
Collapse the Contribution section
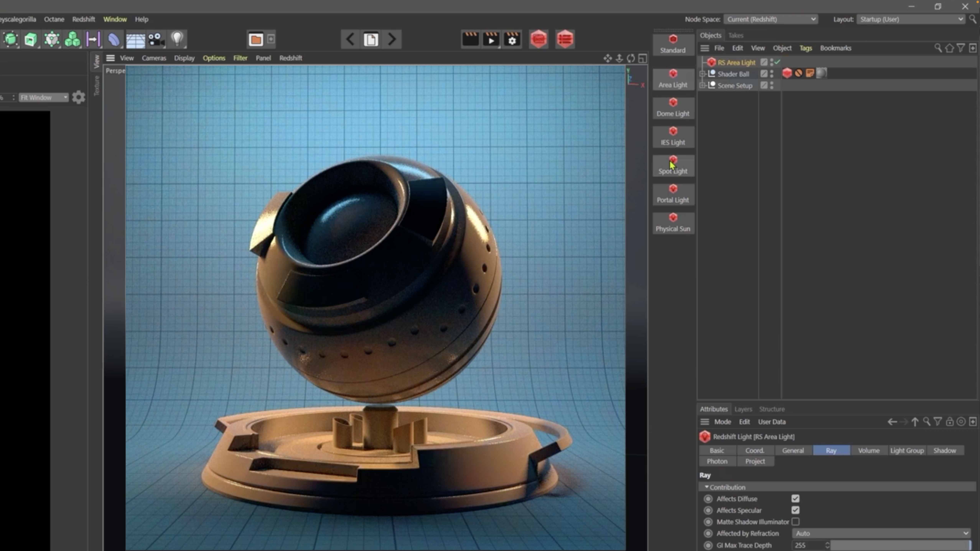click(x=707, y=487)
